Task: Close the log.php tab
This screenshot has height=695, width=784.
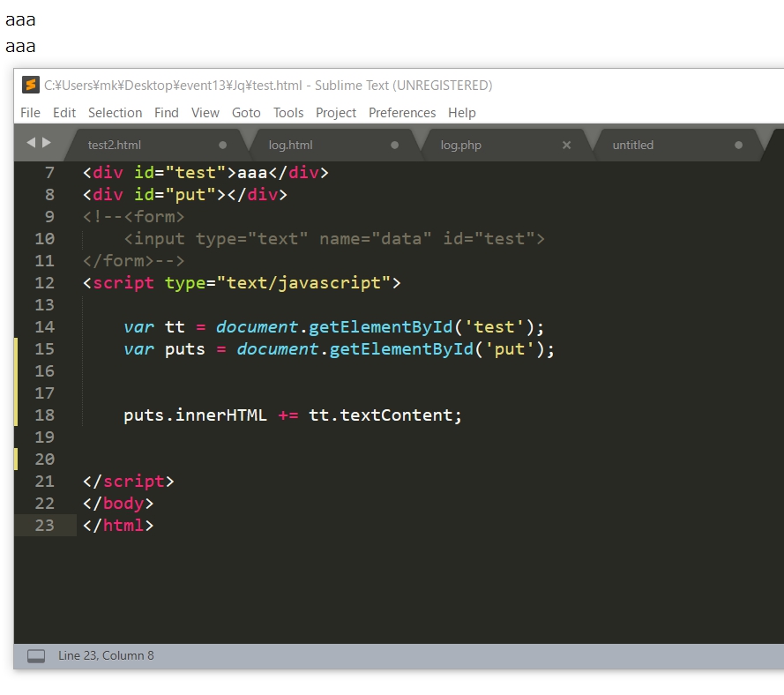Action: pyautogui.click(x=567, y=146)
